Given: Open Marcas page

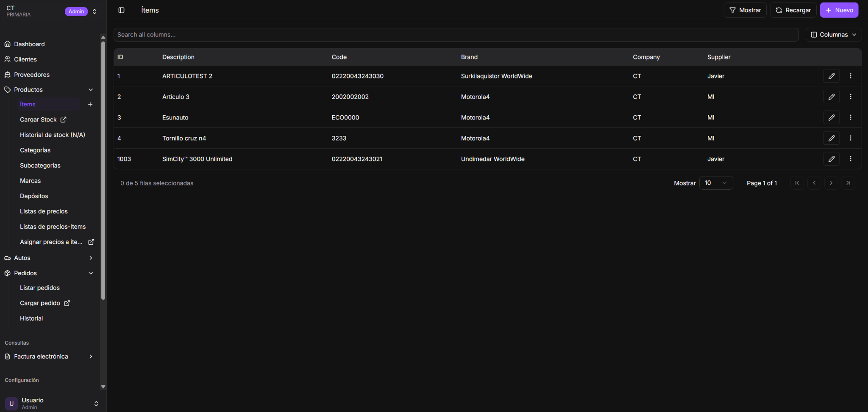Looking at the screenshot, I should tap(31, 181).
